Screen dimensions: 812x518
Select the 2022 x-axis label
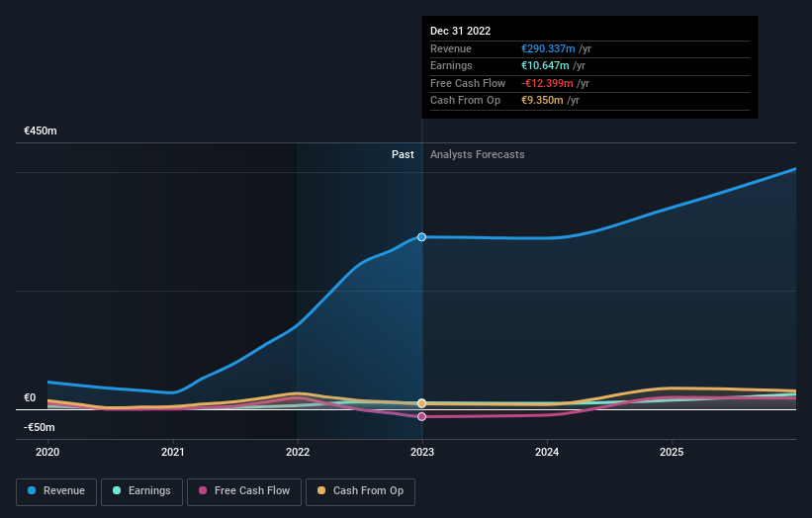click(x=298, y=453)
